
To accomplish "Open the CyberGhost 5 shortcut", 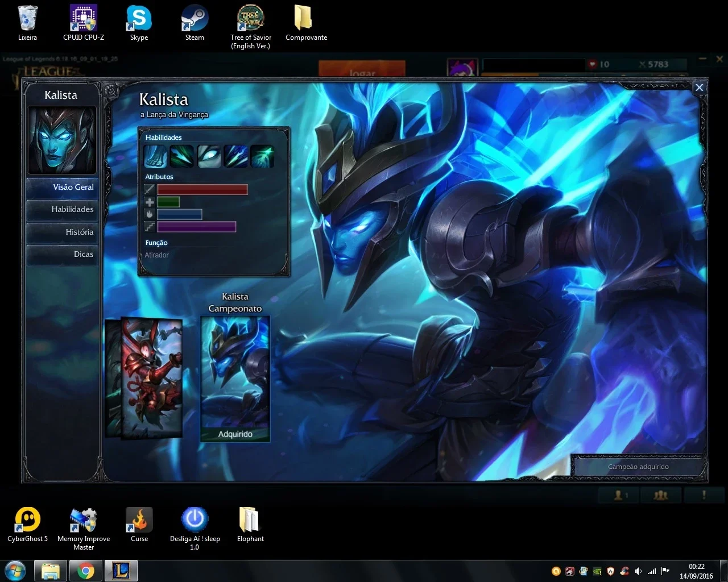I will point(27,524).
